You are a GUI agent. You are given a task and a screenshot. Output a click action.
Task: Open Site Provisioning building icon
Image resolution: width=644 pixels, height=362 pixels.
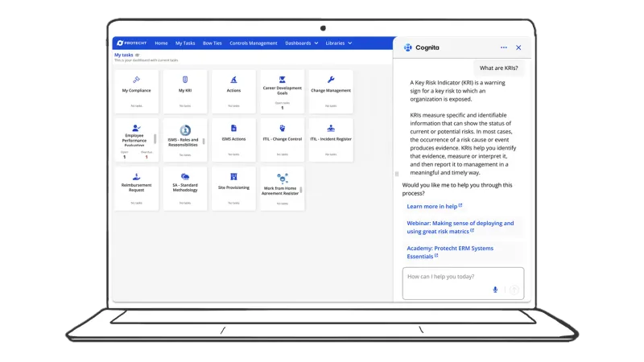[x=233, y=176]
